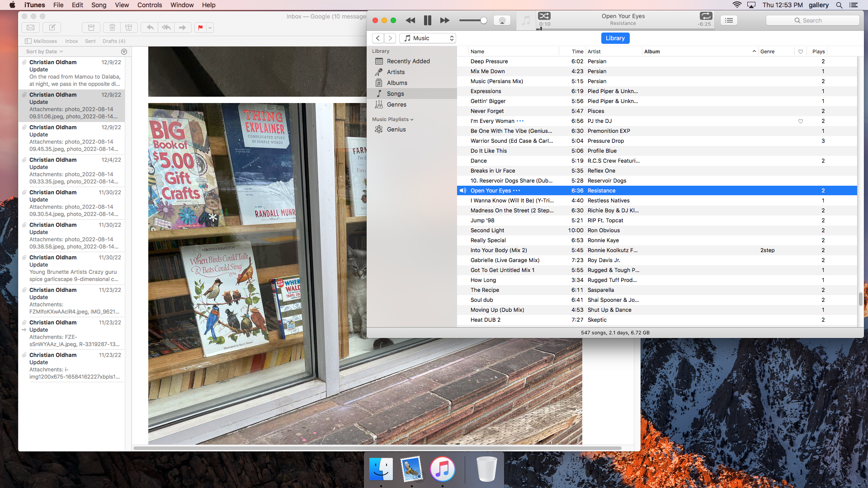Screen dimensions: 868x488
Task: Toggle love heart on I'm Every Woman
Action: [801, 121]
